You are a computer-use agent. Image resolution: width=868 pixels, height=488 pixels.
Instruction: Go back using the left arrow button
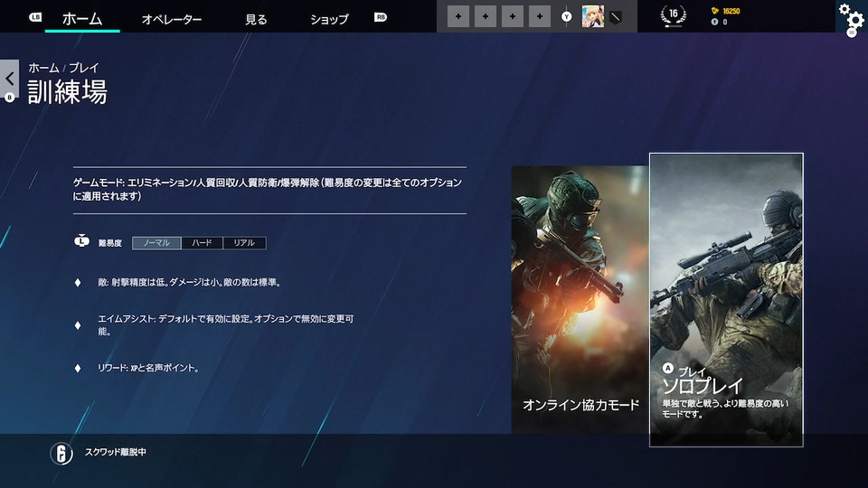(9, 78)
